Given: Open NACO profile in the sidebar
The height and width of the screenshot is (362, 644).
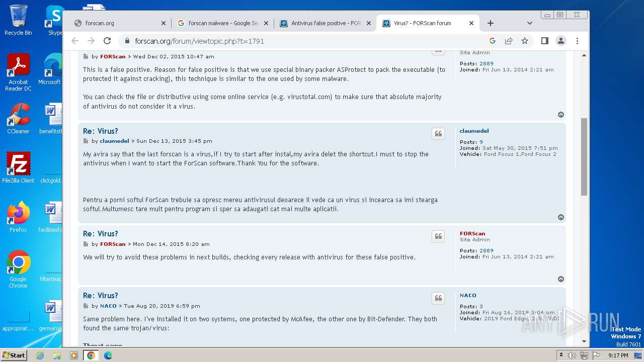Looking at the screenshot, I should 468,296.
